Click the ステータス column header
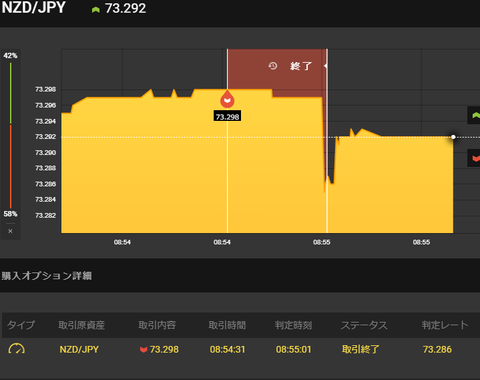480x380 pixels. [364, 325]
